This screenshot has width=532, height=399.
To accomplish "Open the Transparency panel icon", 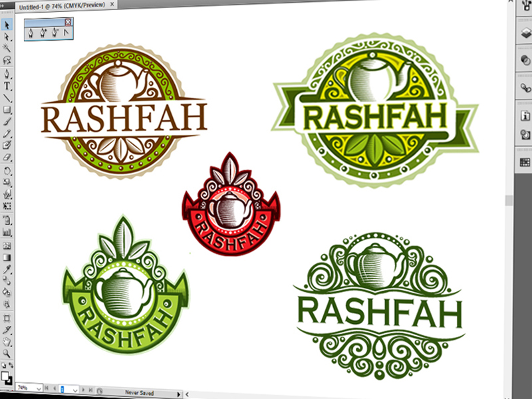I will click(x=525, y=61).
